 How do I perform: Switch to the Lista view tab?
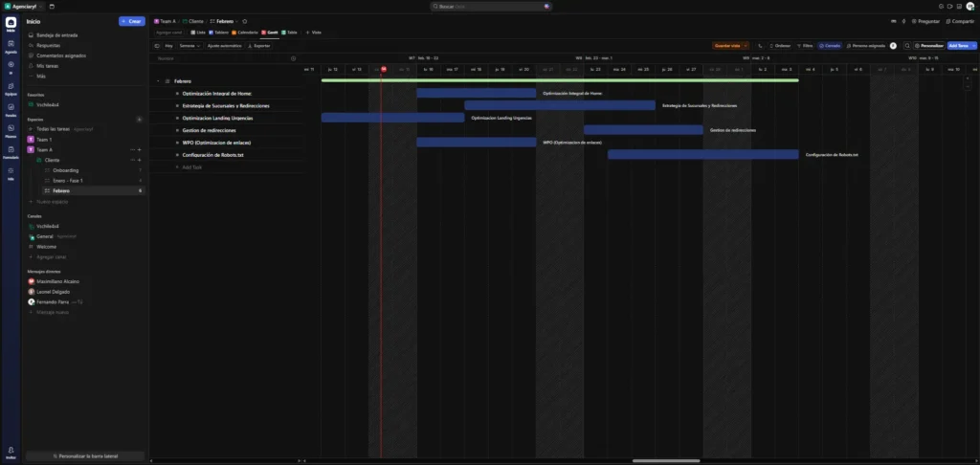(198, 32)
